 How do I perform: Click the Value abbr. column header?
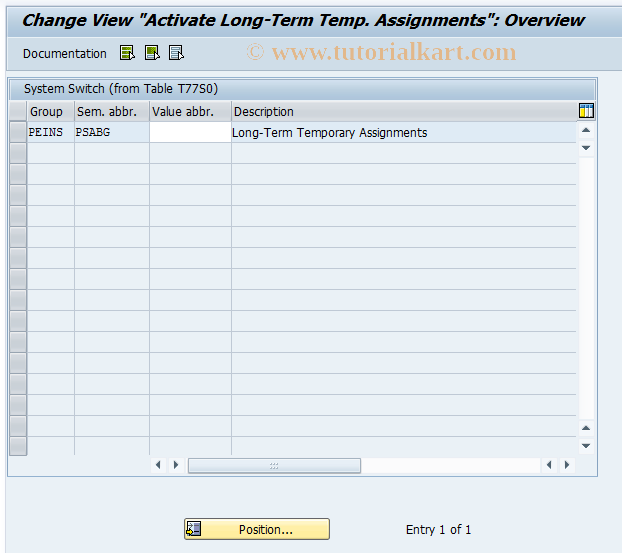tap(190, 111)
